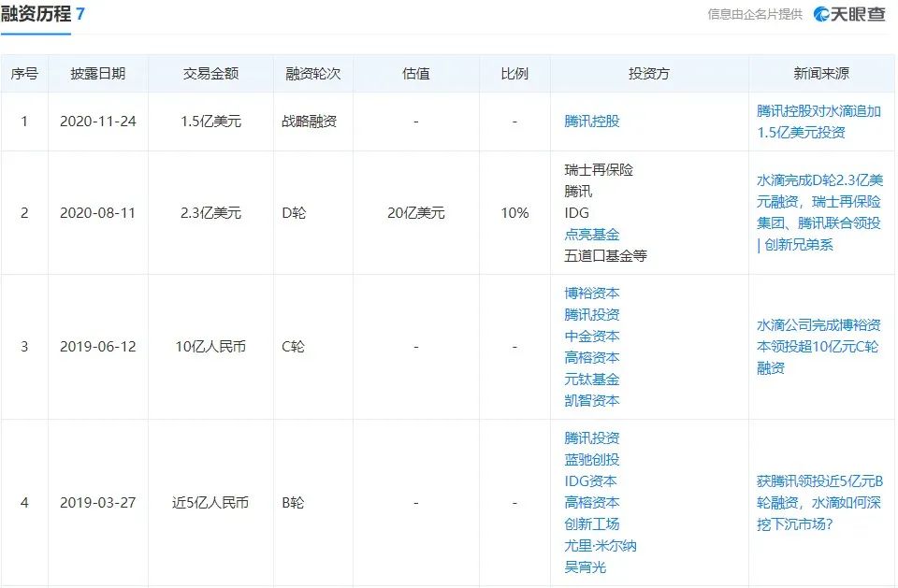The height and width of the screenshot is (588, 898).
Task: Select date cell 2020-11-24
Action: click(x=98, y=122)
